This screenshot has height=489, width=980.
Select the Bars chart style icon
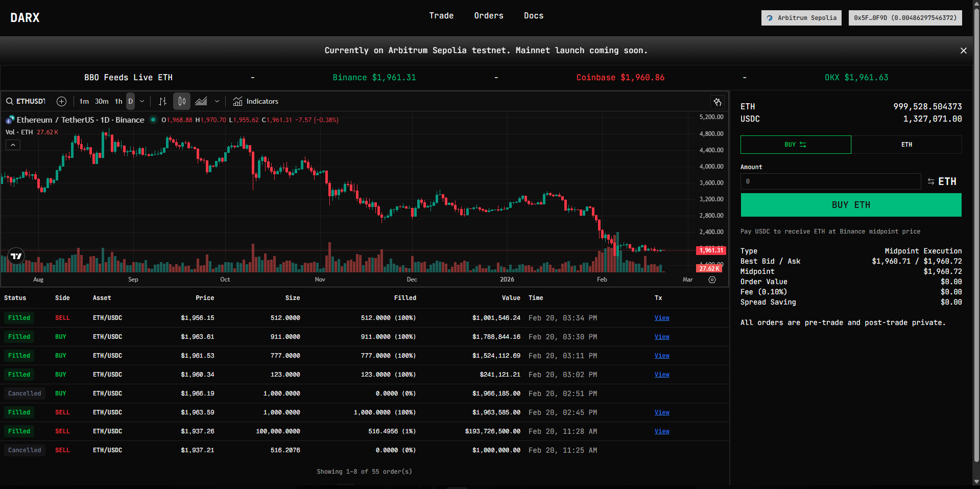tap(162, 101)
